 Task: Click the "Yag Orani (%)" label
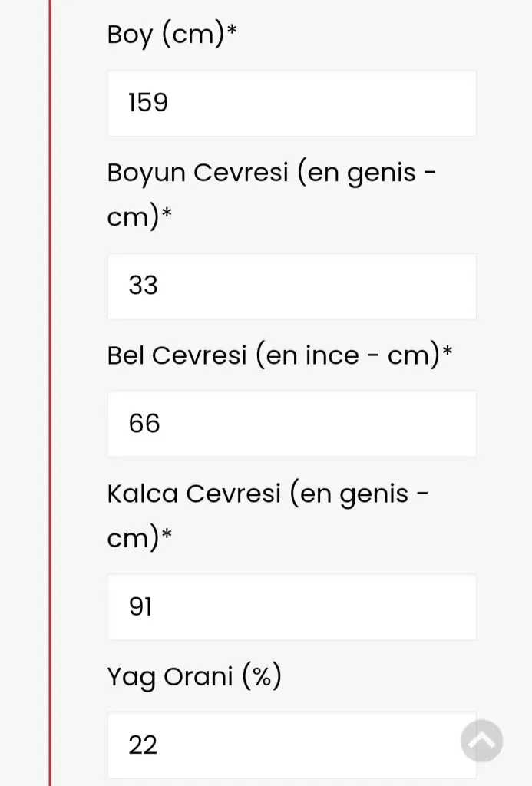point(193,677)
